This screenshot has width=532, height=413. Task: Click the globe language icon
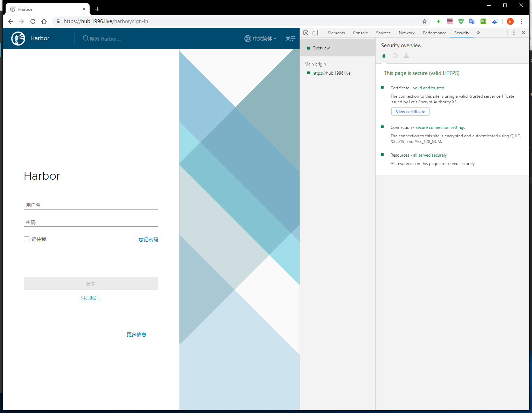click(248, 39)
